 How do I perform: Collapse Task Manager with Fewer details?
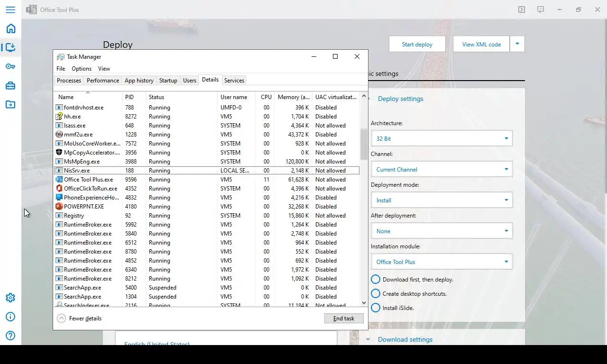(x=79, y=318)
